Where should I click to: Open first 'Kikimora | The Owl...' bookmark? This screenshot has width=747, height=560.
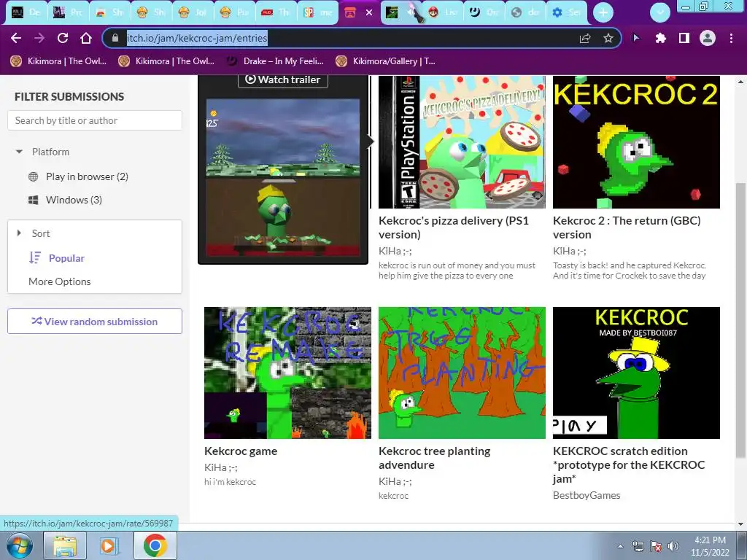pos(58,61)
